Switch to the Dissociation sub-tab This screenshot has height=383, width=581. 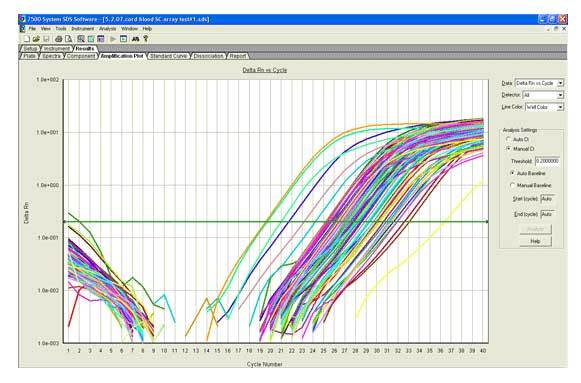pyautogui.click(x=208, y=56)
